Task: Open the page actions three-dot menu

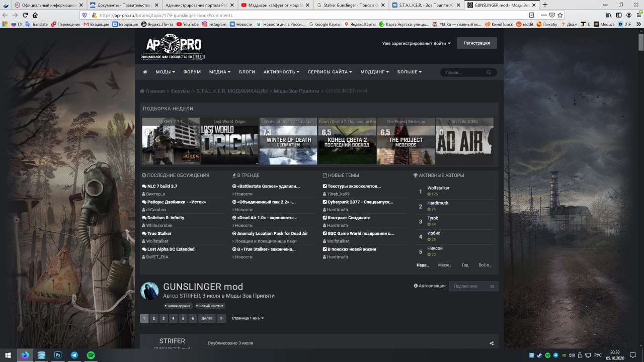Action: click(x=544, y=15)
